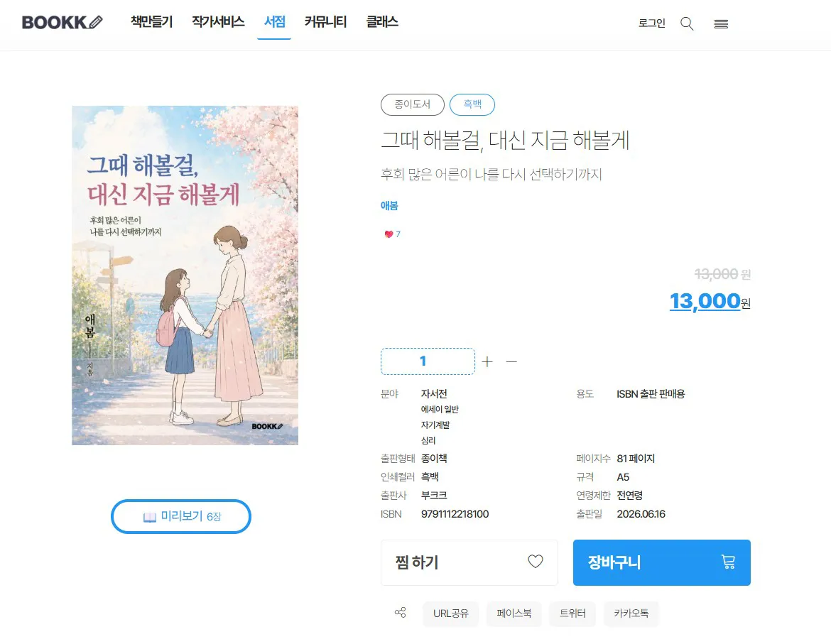The width and height of the screenshot is (831, 644).
Task: Click the ISBN number 9791112218100
Action: [455, 514]
